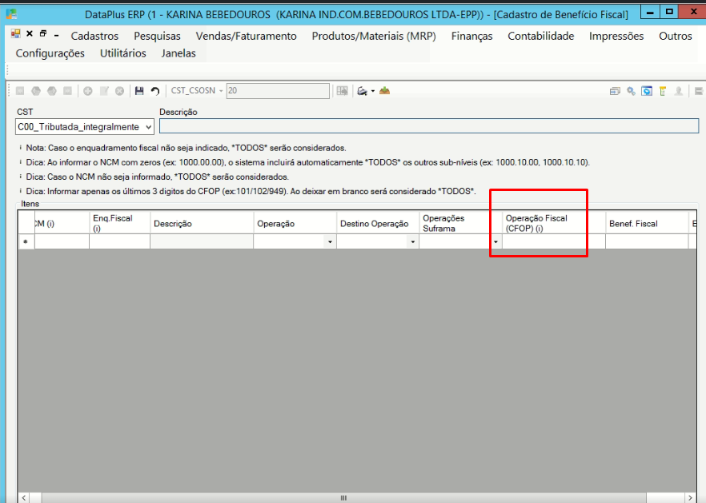Expand the Operação cell dropdown in new row
This screenshot has height=503, width=706.
(x=330, y=242)
